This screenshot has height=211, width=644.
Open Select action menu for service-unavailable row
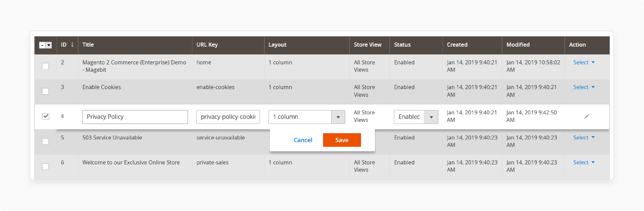584,137
